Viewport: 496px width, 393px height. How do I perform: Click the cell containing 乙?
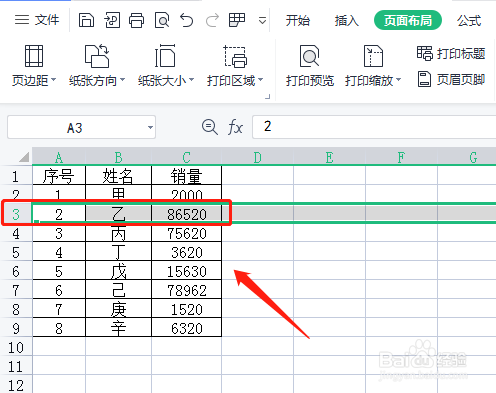pos(119,214)
